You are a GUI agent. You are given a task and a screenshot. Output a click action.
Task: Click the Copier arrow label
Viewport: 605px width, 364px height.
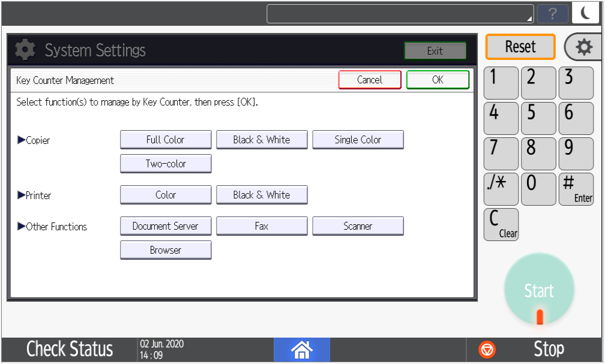click(34, 140)
